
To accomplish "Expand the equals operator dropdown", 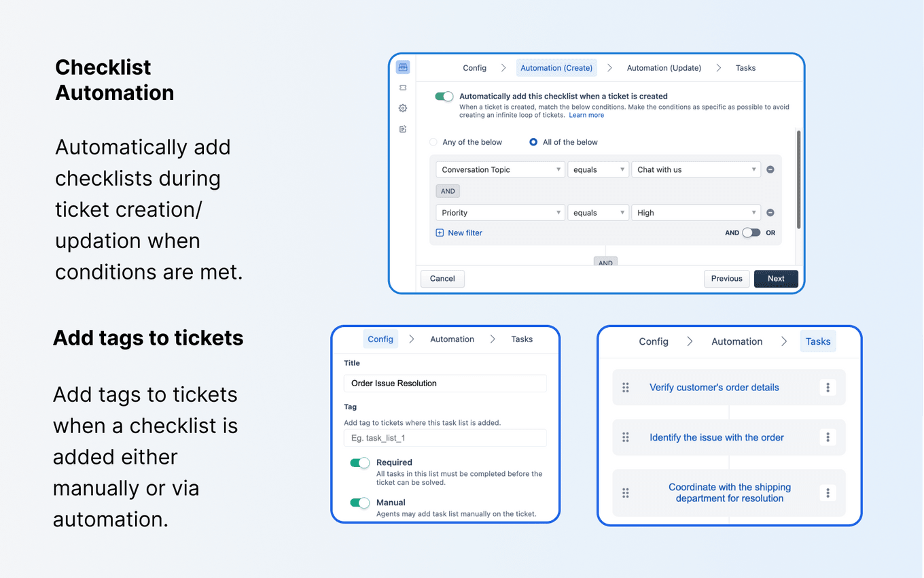I will [x=598, y=169].
